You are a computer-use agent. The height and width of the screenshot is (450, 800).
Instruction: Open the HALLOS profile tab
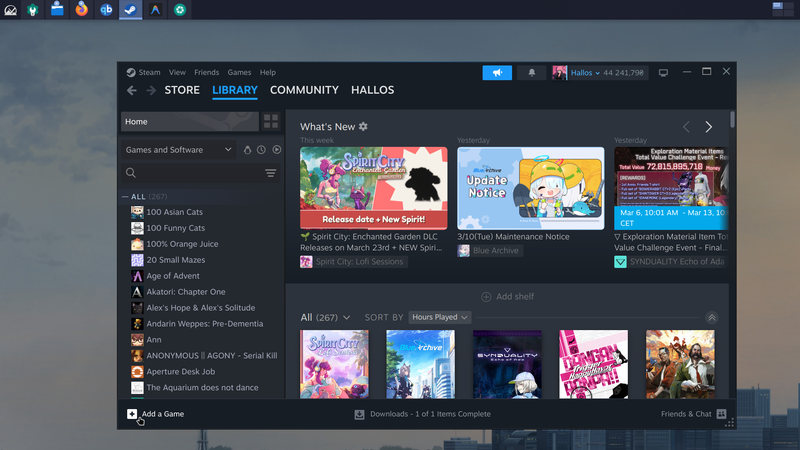tap(372, 90)
